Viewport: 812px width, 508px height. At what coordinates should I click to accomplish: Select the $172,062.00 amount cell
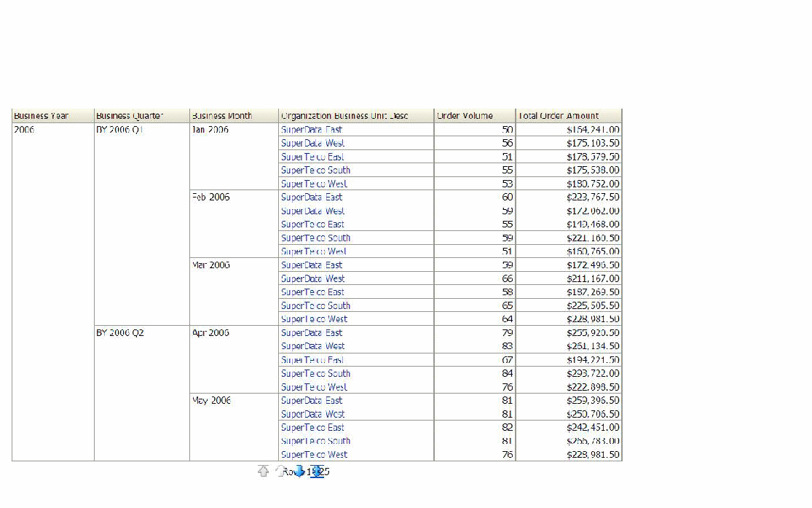[569, 211]
